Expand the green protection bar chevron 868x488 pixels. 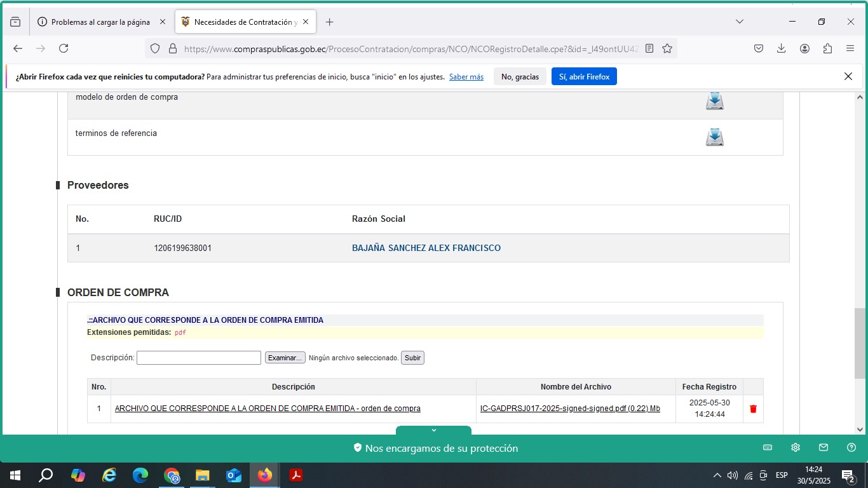pyautogui.click(x=433, y=431)
